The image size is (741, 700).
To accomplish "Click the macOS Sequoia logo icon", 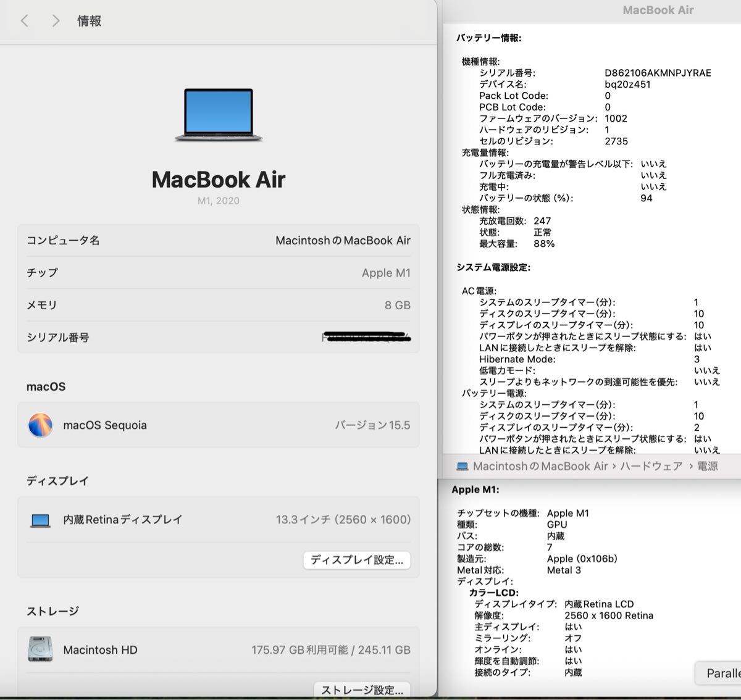I will 40,425.
